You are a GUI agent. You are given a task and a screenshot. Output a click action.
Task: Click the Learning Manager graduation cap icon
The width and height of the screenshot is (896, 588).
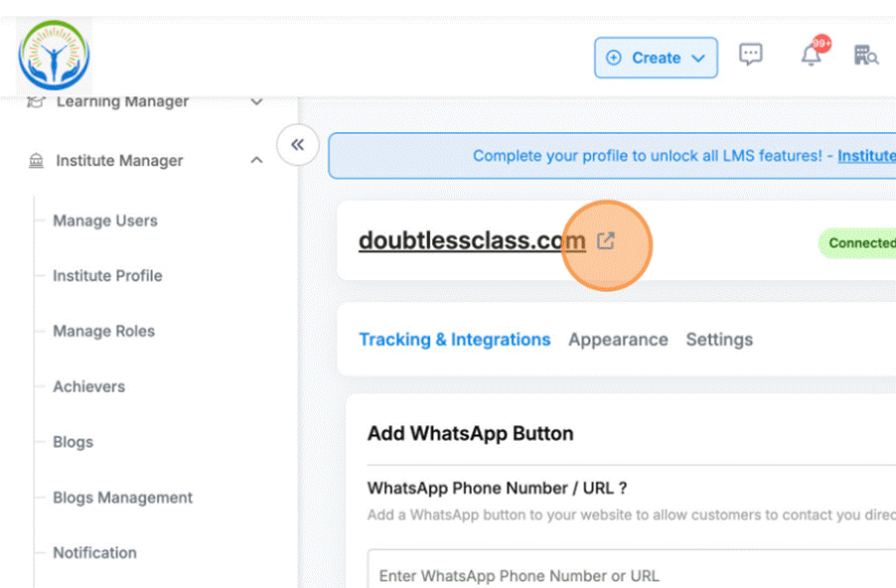coord(37,101)
